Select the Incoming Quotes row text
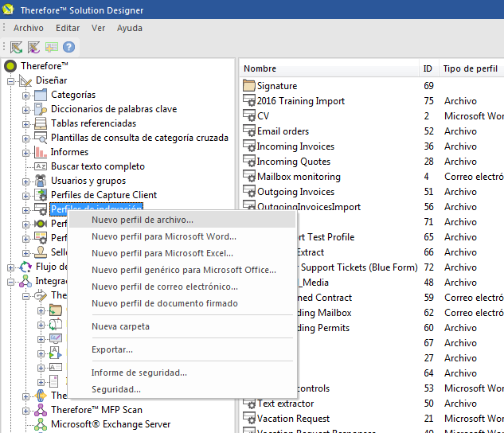The height and width of the screenshot is (433, 504). (294, 162)
